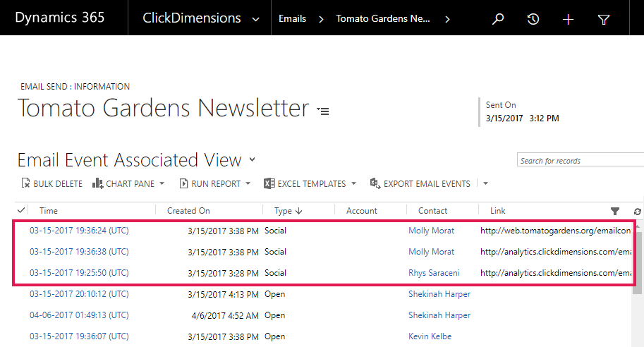Toggle the select-all checkmark in grid header
644x347 pixels.
tap(21, 210)
